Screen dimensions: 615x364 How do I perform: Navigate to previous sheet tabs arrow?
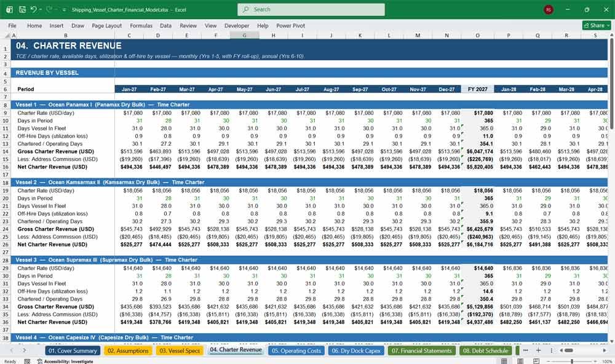(x=11, y=350)
